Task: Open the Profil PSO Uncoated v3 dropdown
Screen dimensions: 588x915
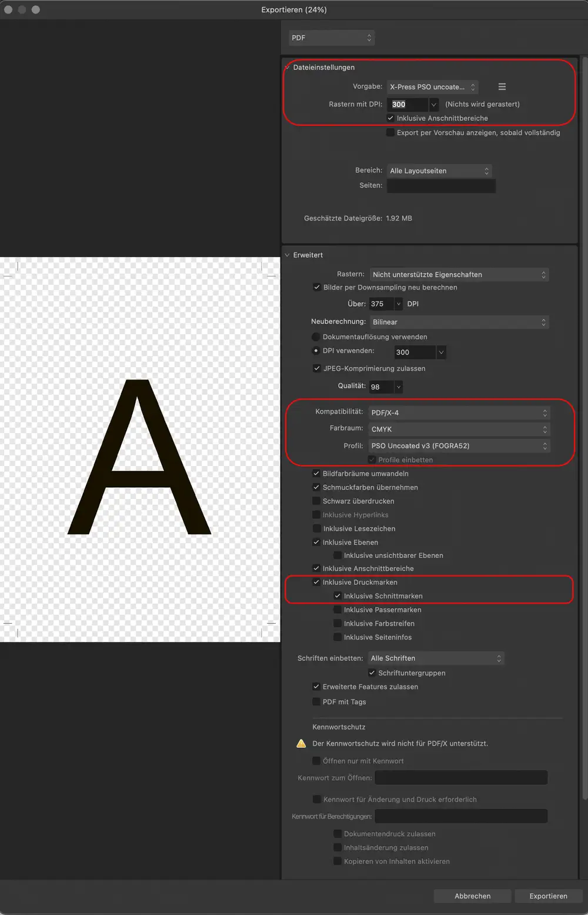Action: tap(459, 445)
